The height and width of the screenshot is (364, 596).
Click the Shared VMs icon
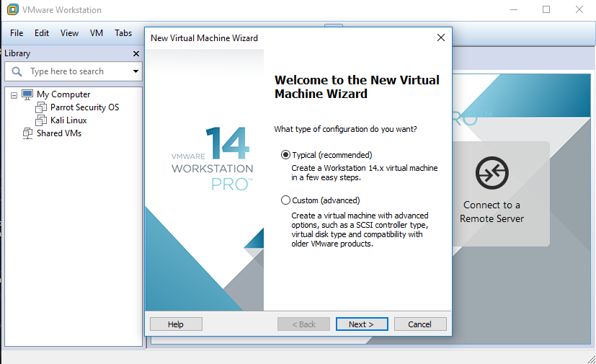[x=28, y=133]
